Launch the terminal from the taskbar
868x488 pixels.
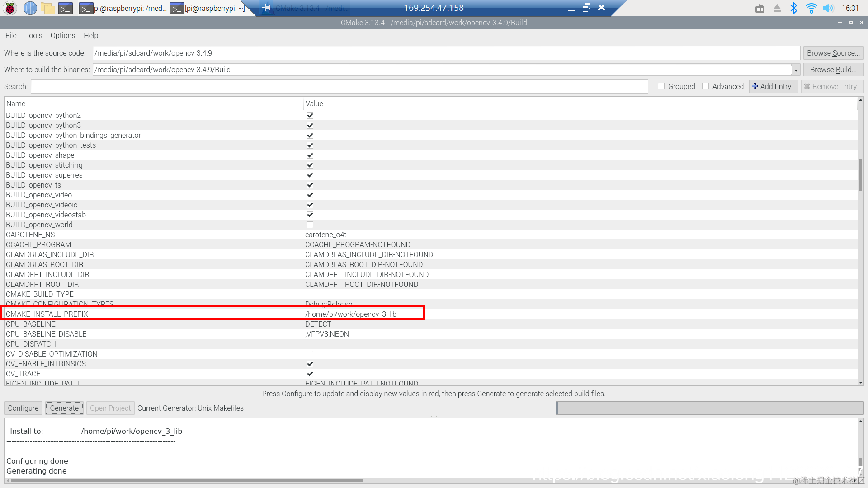(66, 8)
